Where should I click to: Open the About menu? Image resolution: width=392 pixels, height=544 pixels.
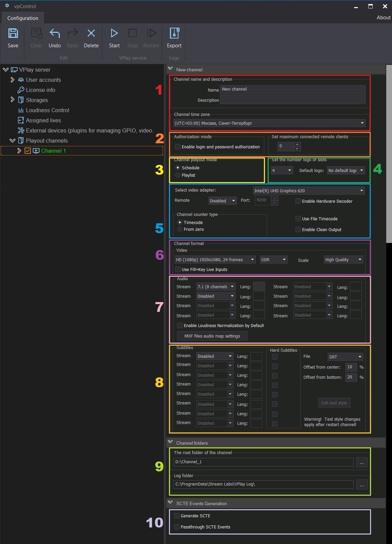(384, 18)
